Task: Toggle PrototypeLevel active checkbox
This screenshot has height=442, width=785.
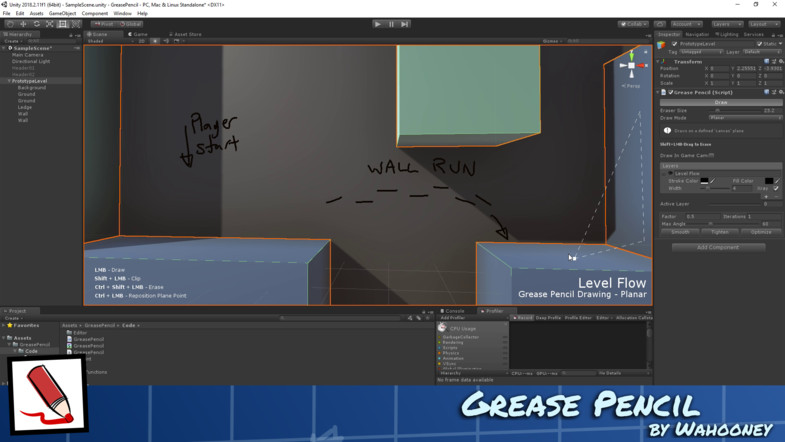Action: [674, 44]
